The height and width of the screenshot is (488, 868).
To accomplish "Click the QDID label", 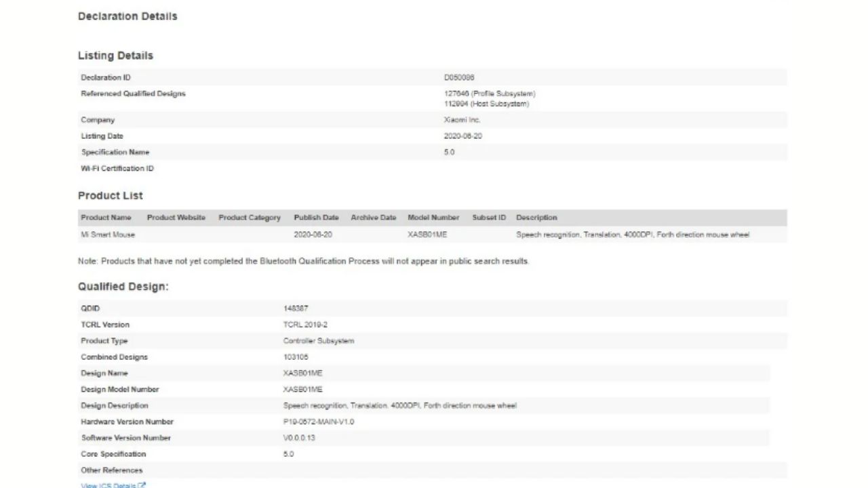I will coord(90,308).
